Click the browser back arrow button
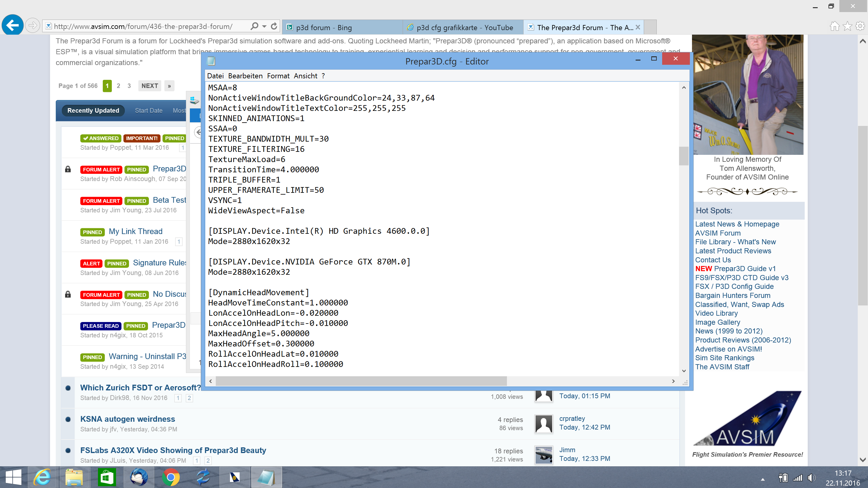 pos(12,25)
